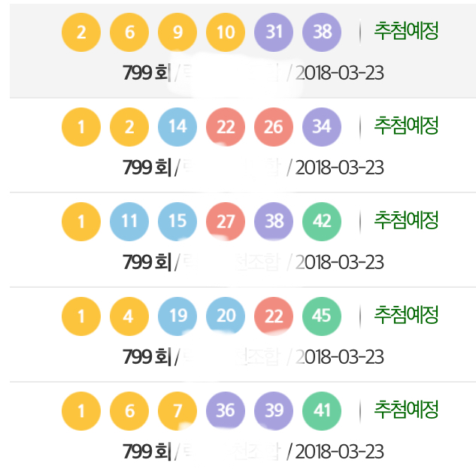Click the blue number 19 ball
This screenshot has width=476, height=469.
point(177,316)
